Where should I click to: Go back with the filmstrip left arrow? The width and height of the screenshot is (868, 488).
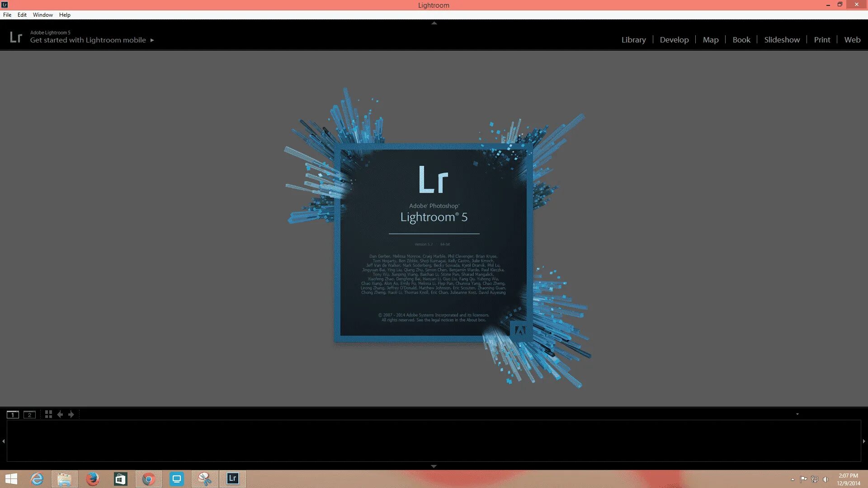tap(60, 414)
